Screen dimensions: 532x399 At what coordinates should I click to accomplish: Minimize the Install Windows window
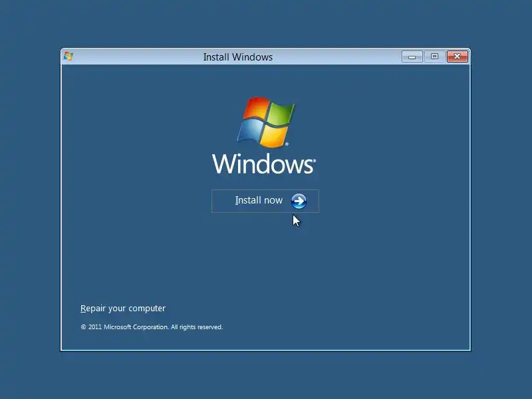412,57
